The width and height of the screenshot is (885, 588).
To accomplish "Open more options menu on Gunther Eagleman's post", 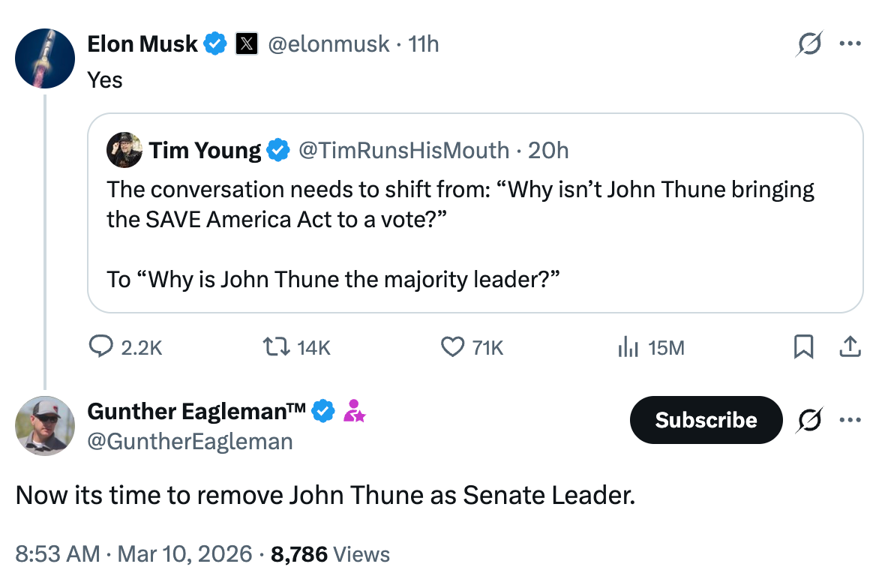I will pos(850,420).
